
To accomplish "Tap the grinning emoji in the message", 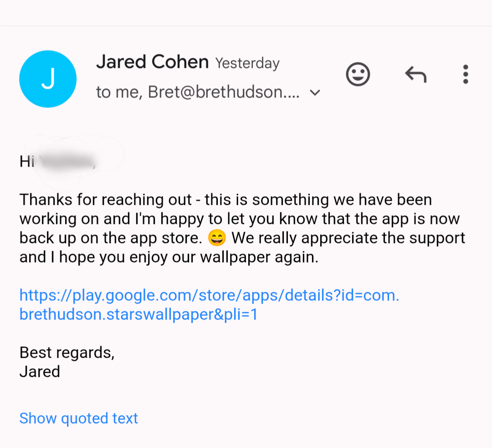I will [x=217, y=238].
